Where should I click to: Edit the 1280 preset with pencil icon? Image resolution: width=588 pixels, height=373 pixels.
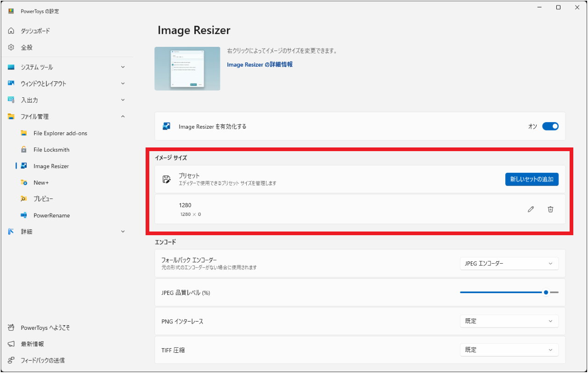531,209
